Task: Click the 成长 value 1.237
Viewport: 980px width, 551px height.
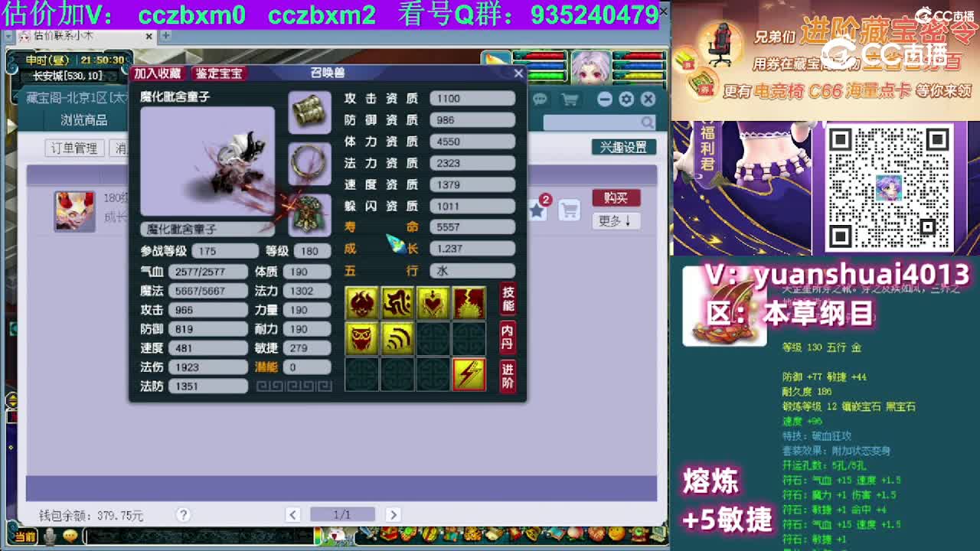Action: click(472, 249)
